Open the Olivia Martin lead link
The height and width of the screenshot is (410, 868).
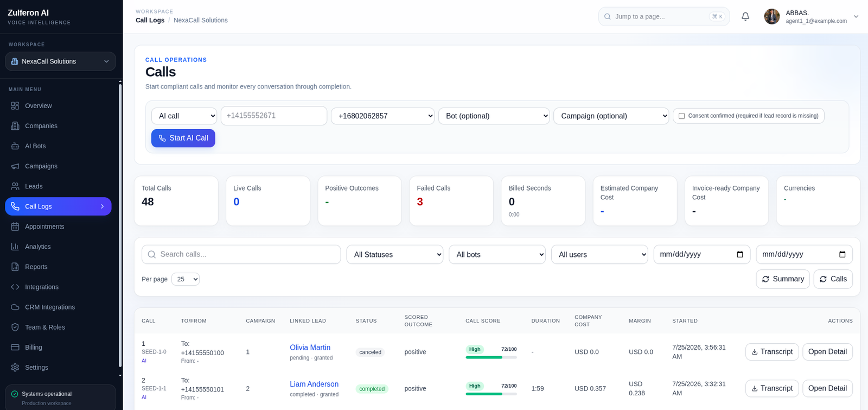310,348
